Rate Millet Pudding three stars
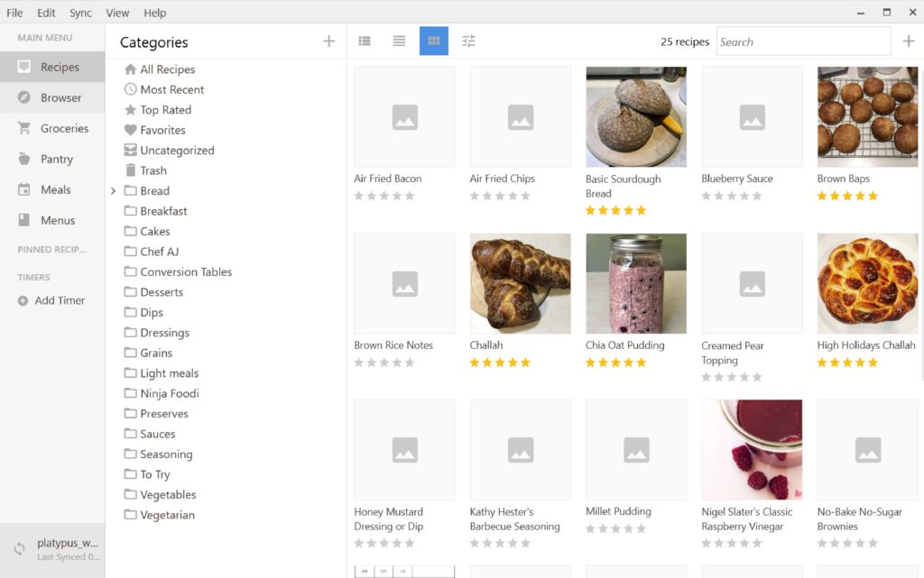Viewport: 924px width, 578px height. click(615, 529)
